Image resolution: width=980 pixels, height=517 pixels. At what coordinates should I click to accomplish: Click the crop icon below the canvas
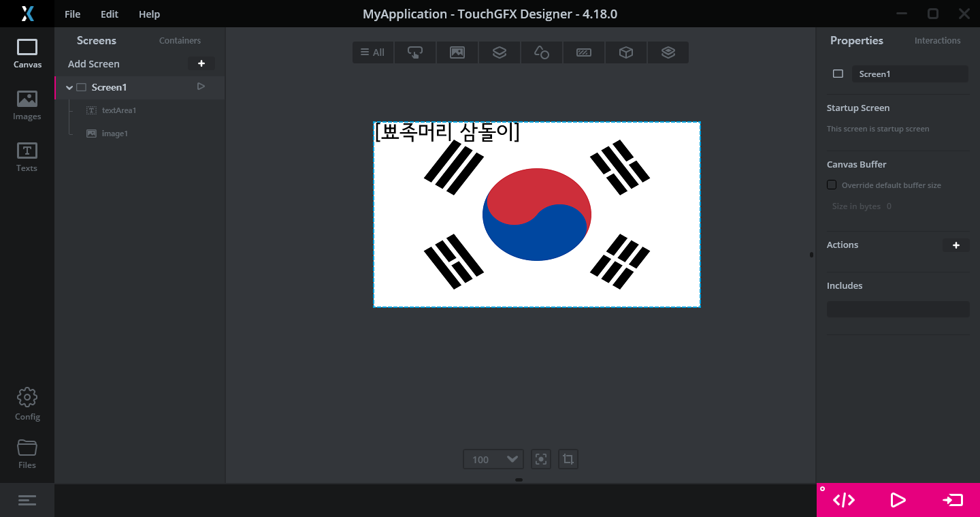[x=568, y=459]
